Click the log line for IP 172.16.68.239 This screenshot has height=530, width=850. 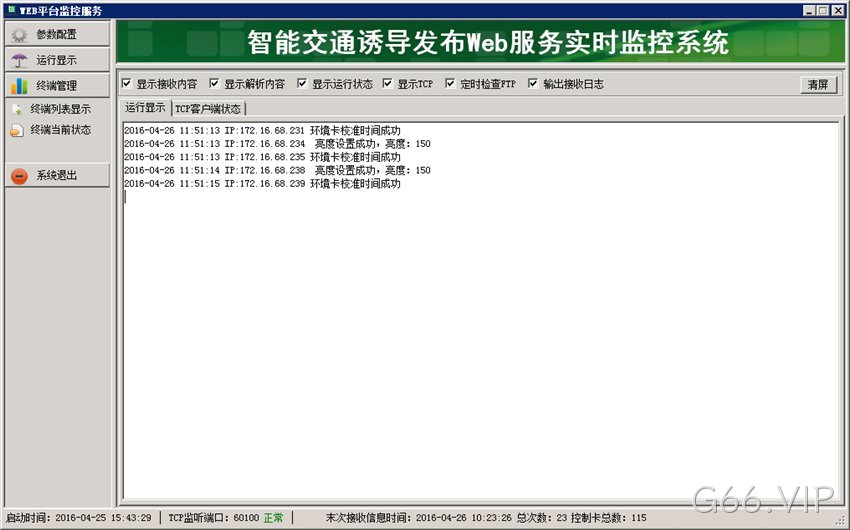click(262, 184)
